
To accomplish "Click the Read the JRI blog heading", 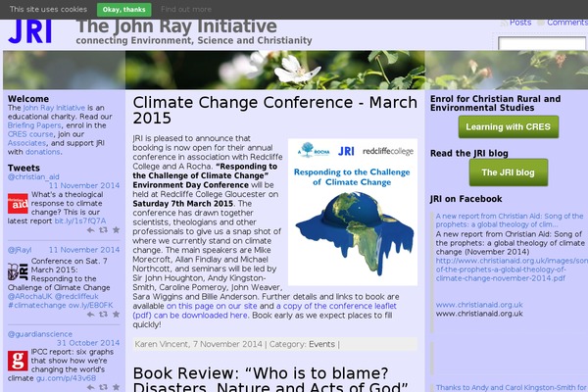I will [469, 154].
